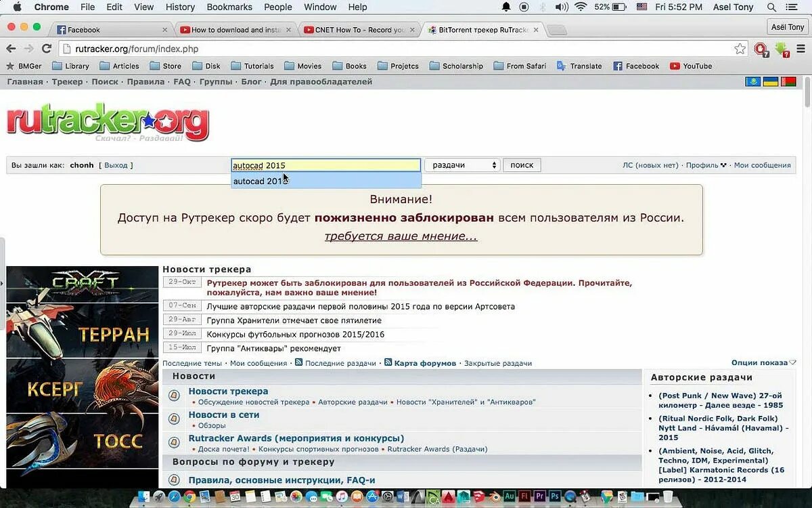812x508 pixels.
Task: Select the autocad 2015 autocomplete suggestion
Action: click(x=326, y=181)
